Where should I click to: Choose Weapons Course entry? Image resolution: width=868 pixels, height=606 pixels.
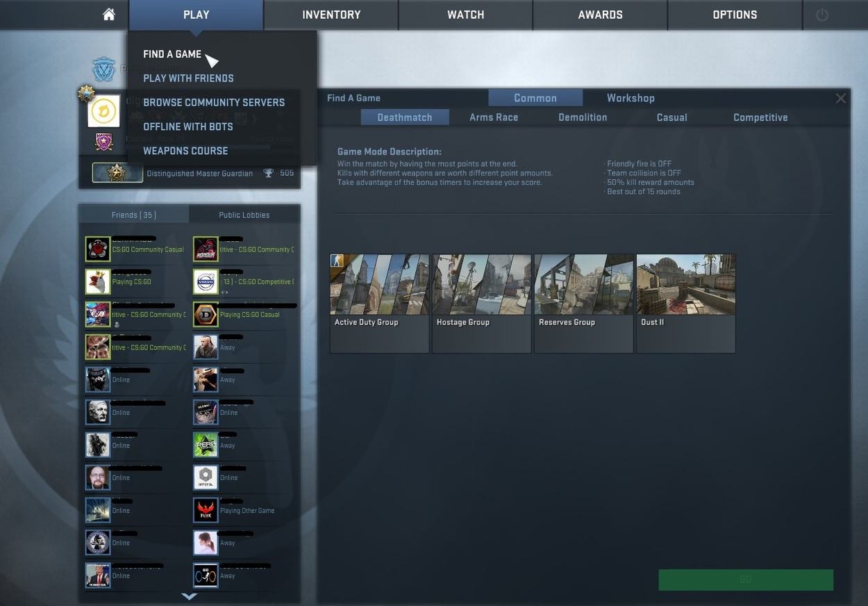point(185,151)
